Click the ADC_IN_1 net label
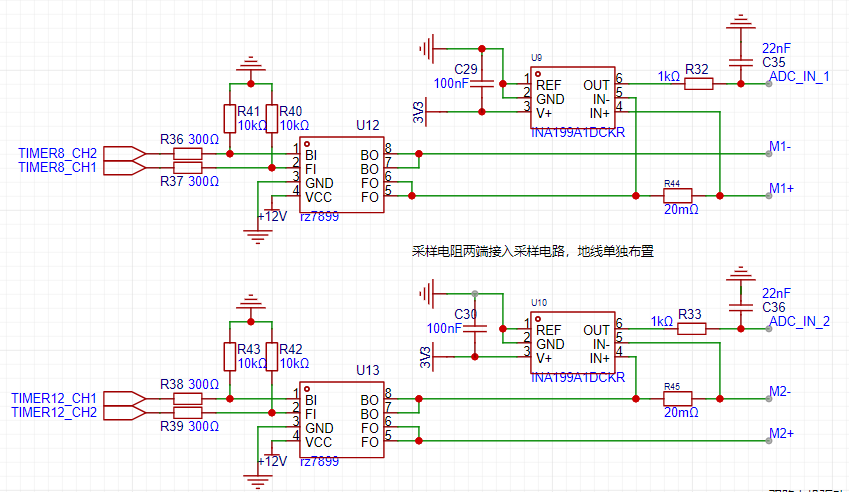849x492 pixels. (799, 77)
